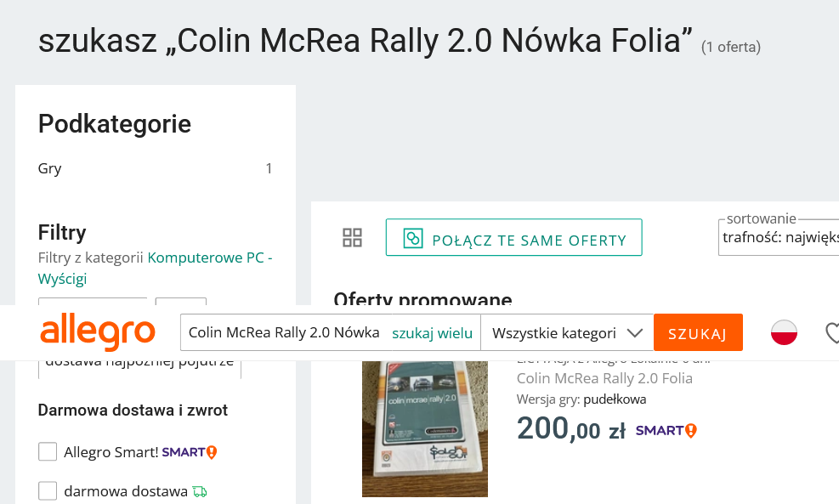Open favorites via the heart icon

coord(833,332)
